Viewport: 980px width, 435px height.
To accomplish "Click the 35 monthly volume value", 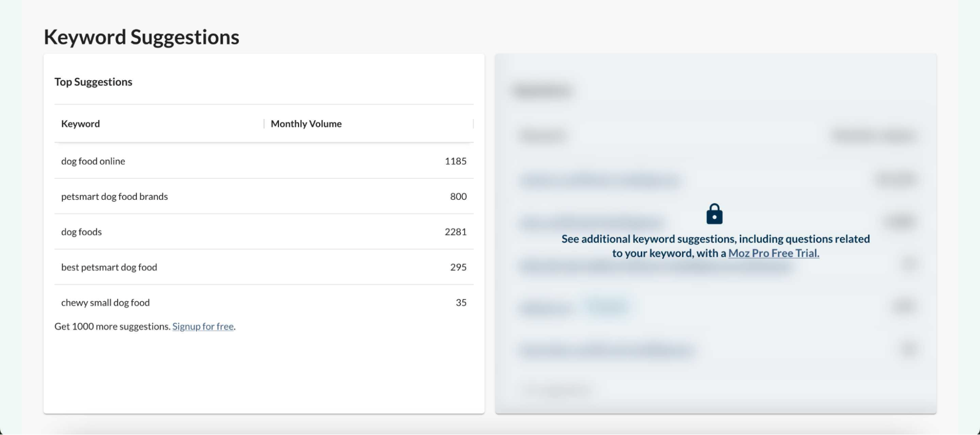I will (461, 303).
